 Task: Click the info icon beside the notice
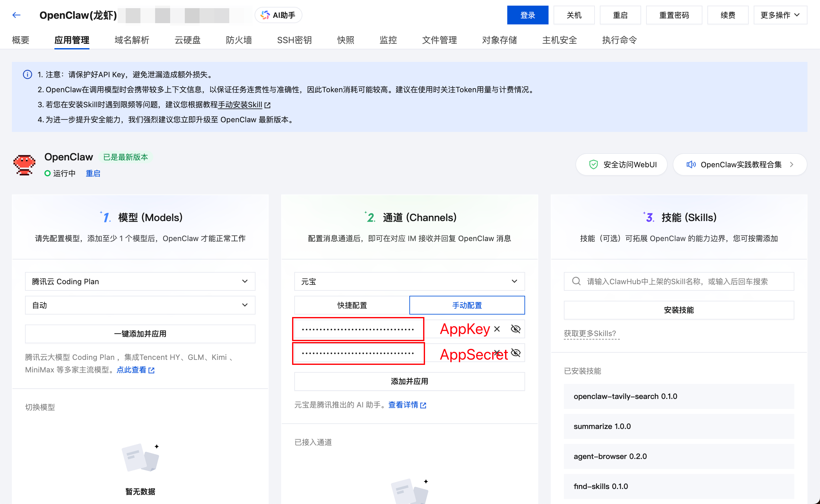coord(27,75)
